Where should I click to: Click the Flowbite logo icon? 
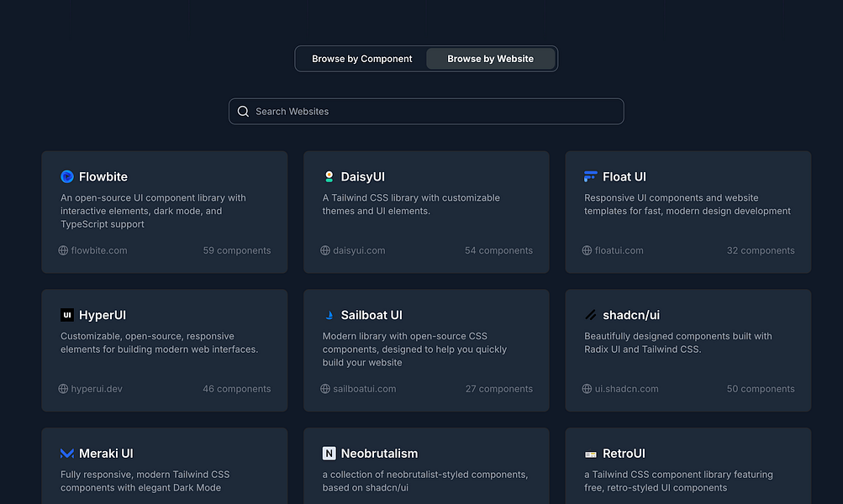click(67, 176)
